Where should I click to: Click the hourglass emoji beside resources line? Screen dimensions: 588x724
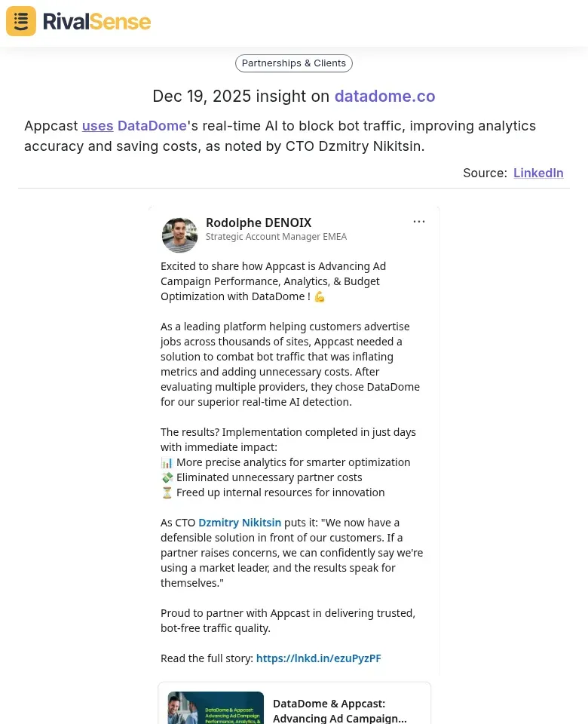tap(167, 492)
